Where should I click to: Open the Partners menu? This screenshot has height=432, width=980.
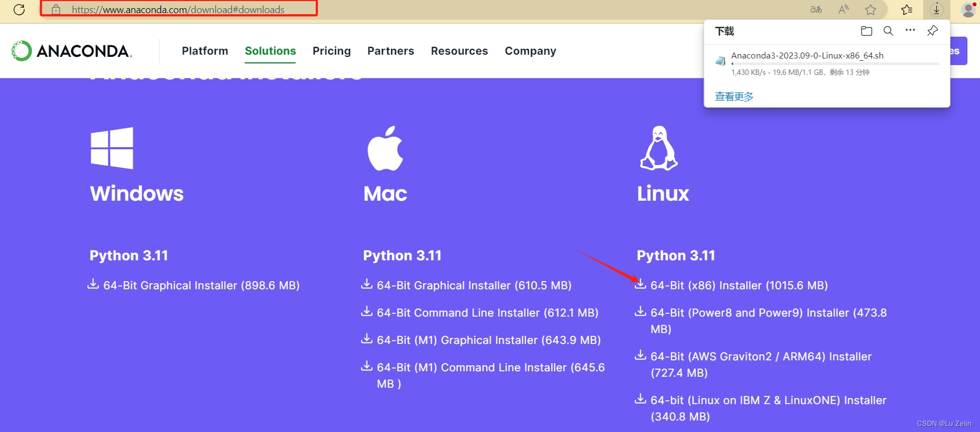(x=391, y=51)
